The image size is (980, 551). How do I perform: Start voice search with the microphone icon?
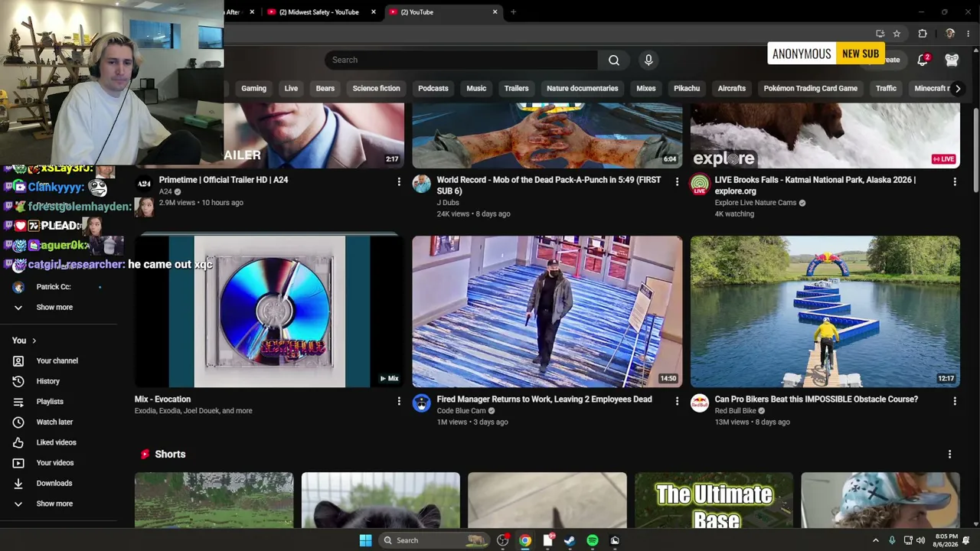click(648, 60)
